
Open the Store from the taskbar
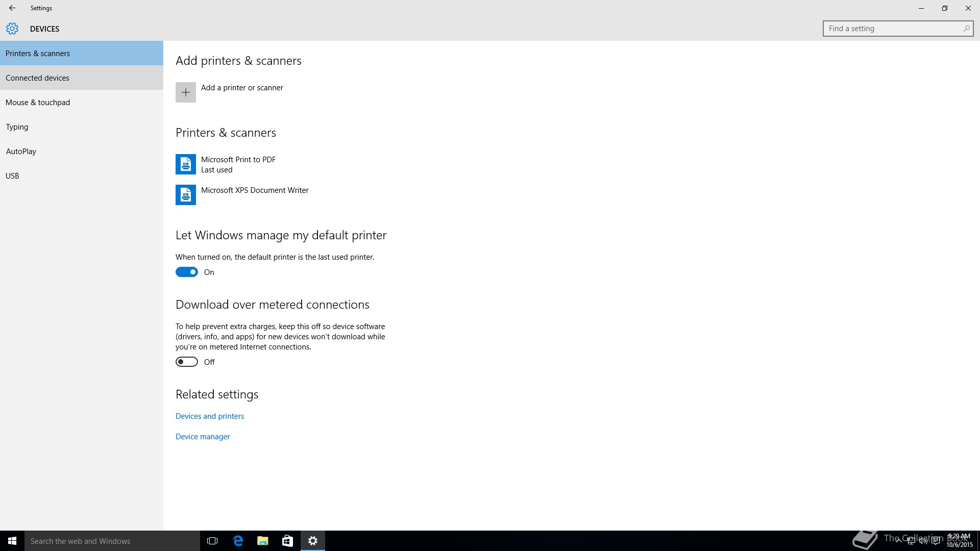(288, 541)
